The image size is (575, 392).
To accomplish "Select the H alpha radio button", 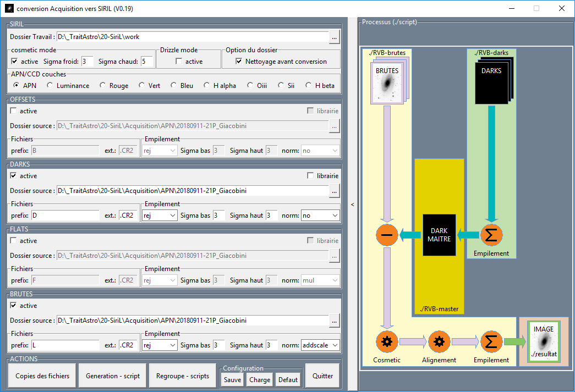I will (x=207, y=85).
